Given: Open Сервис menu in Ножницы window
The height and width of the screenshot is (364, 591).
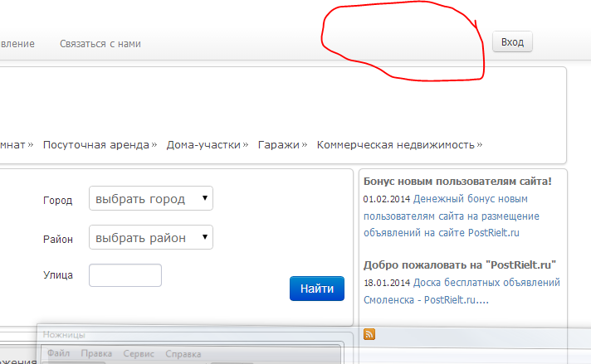Looking at the screenshot, I should tap(138, 353).
